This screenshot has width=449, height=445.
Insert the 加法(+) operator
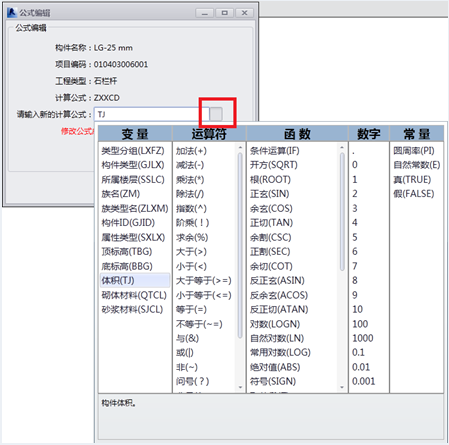click(191, 151)
